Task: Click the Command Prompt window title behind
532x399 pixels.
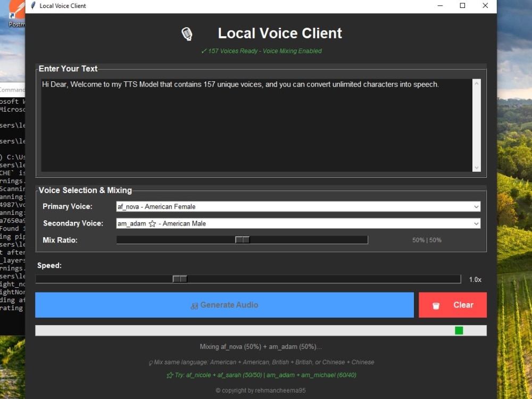Action: point(12,90)
